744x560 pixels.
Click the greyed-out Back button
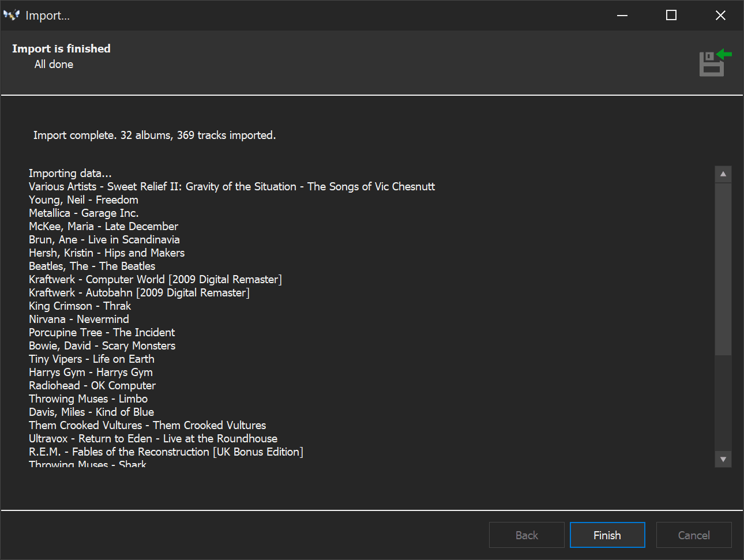point(526,535)
